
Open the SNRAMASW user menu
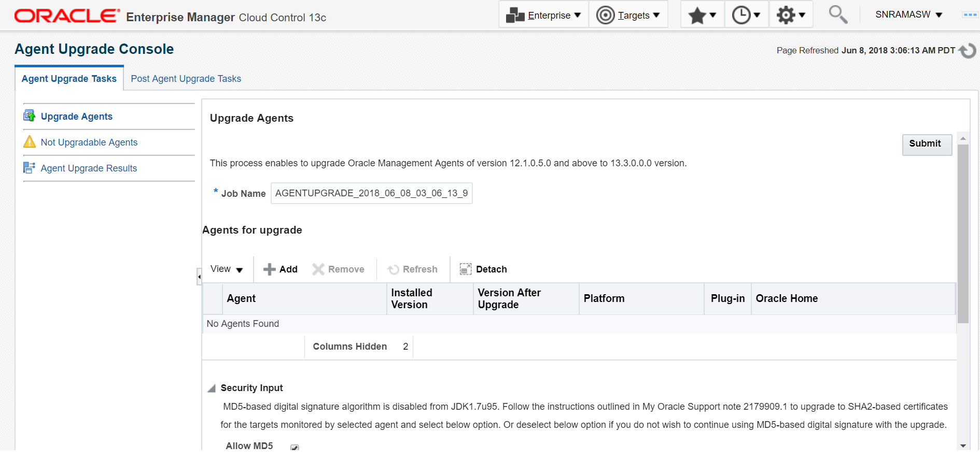(x=908, y=15)
